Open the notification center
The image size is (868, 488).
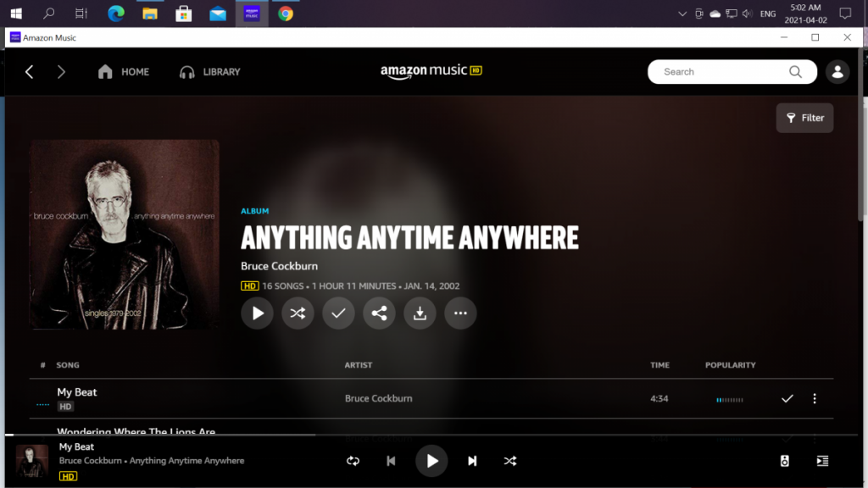click(x=845, y=14)
